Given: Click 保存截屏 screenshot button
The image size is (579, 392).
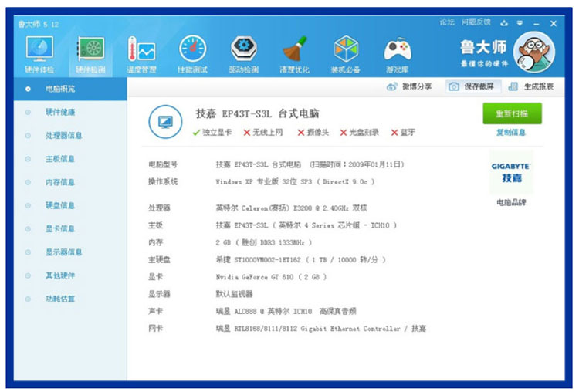Looking at the screenshot, I should (x=472, y=86).
